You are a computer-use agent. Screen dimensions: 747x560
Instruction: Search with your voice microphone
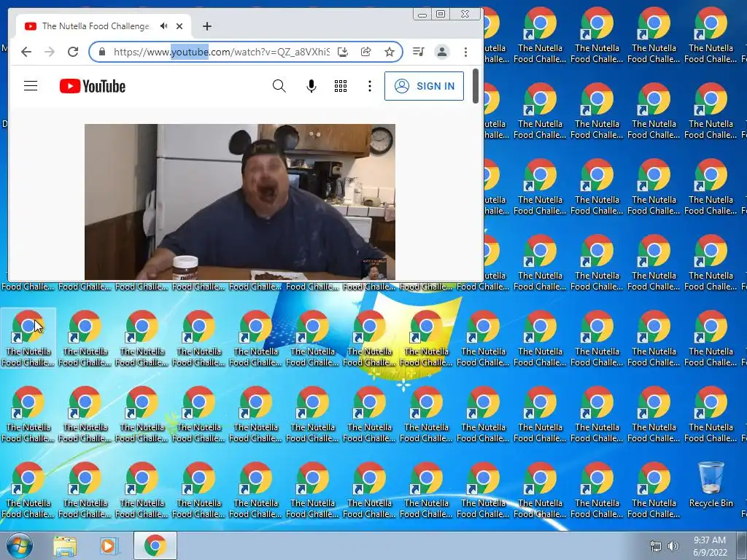pos(311,86)
